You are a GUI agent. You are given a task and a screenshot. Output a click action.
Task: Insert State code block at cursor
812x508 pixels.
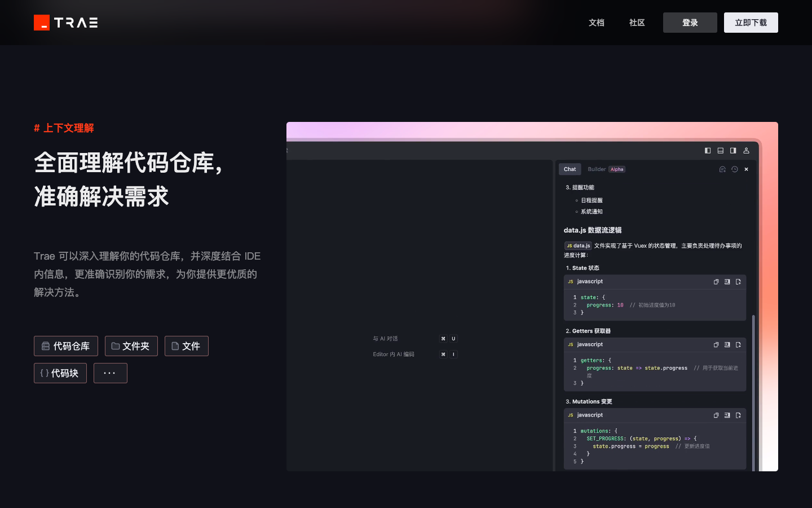pos(727,282)
